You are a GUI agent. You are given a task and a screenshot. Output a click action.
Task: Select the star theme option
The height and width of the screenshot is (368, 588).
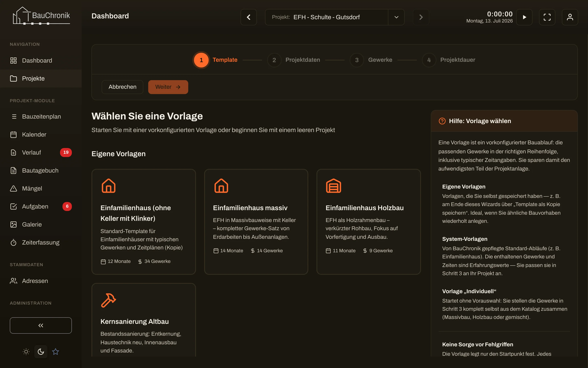click(x=55, y=352)
